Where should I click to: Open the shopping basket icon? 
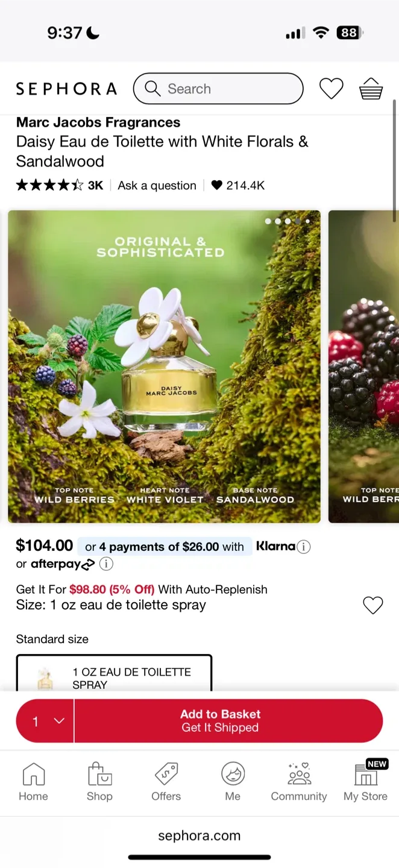coord(371,89)
